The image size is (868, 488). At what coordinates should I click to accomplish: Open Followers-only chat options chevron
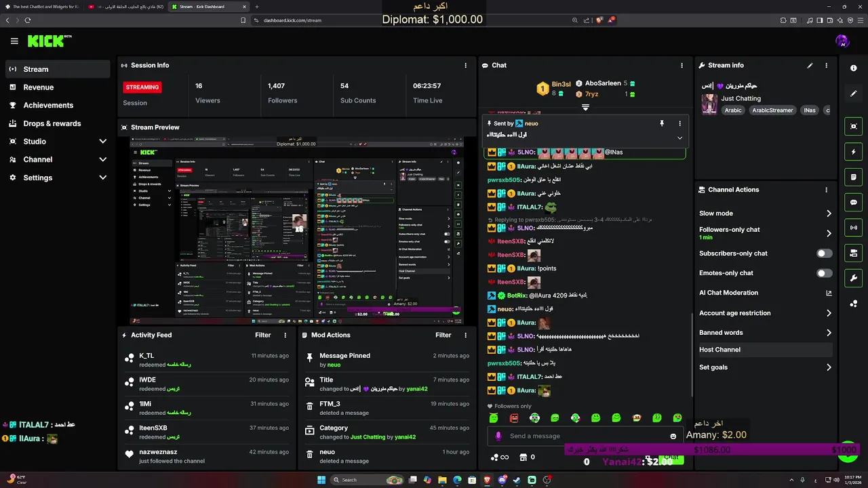829,233
